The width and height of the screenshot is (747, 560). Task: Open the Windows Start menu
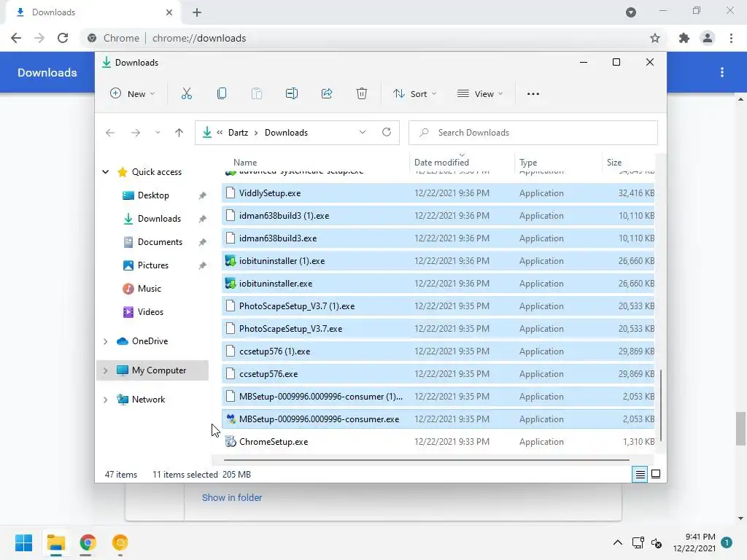point(24,542)
